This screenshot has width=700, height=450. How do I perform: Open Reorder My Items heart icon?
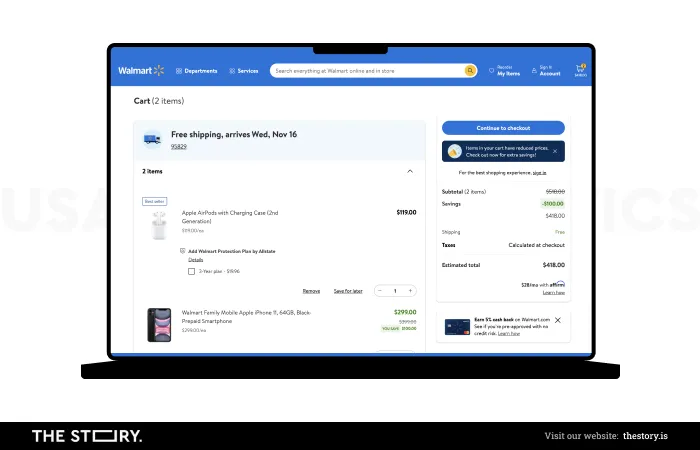tap(492, 71)
